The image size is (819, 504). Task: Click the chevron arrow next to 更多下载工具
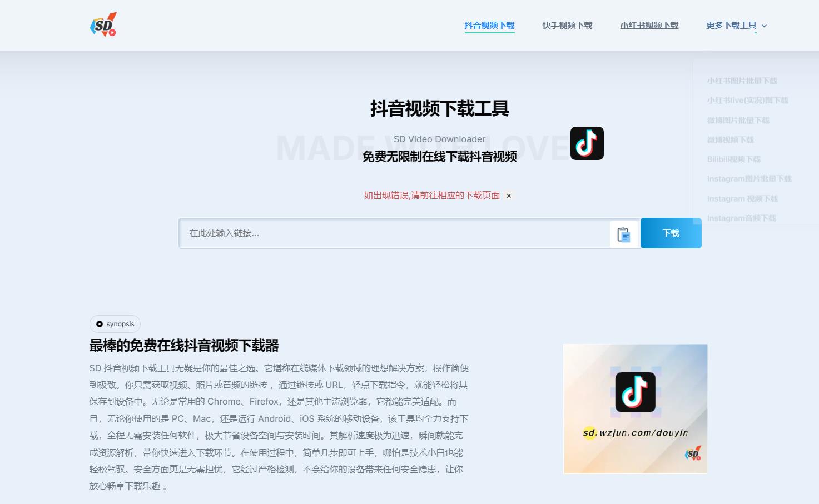point(765,26)
